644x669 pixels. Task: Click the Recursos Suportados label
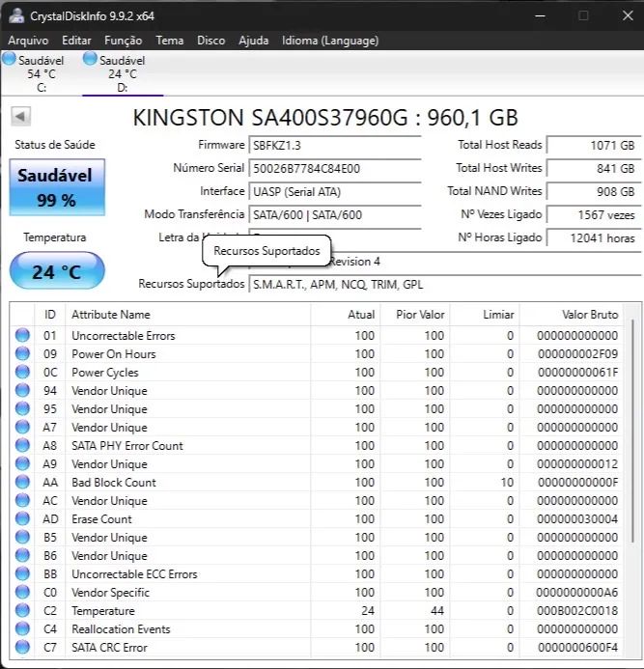tap(191, 284)
